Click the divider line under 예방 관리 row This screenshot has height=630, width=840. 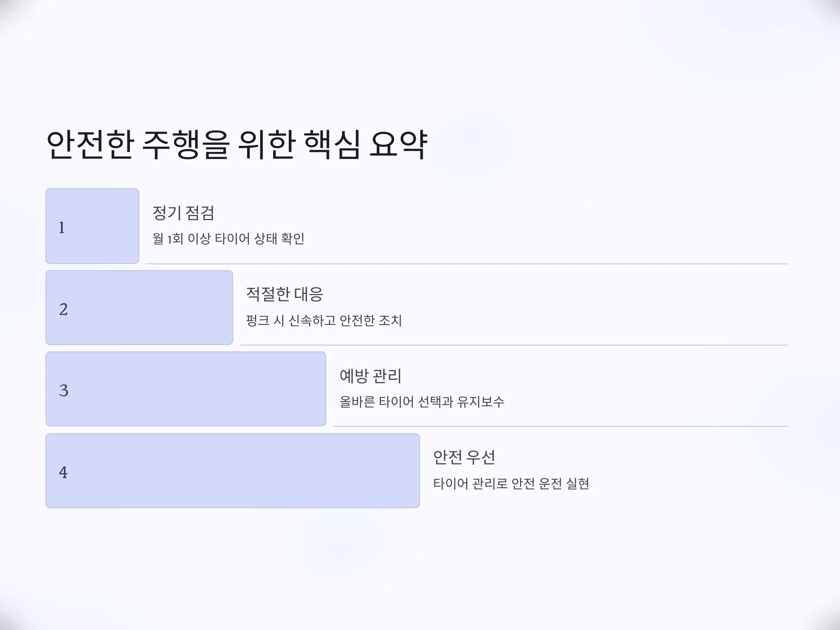pos(560,426)
